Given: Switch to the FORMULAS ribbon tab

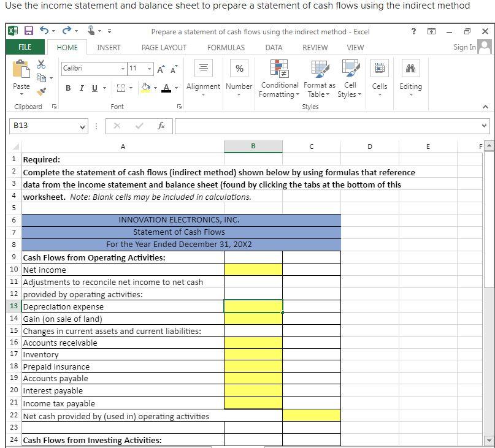Looking at the screenshot, I should 226,47.
